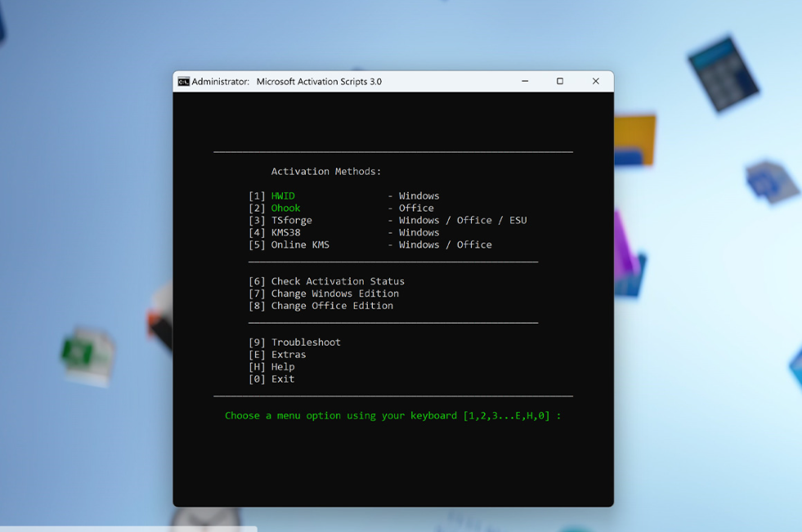Click the window title bar text
This screenshot has height=532, width=802.
tap(319, 82)
